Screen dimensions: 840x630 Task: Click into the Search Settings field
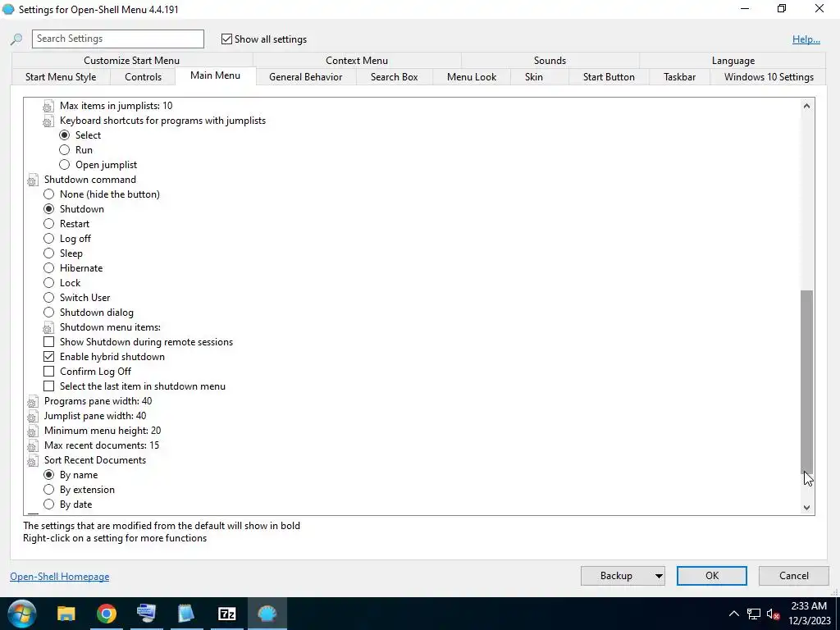click(x=118, y=39)
